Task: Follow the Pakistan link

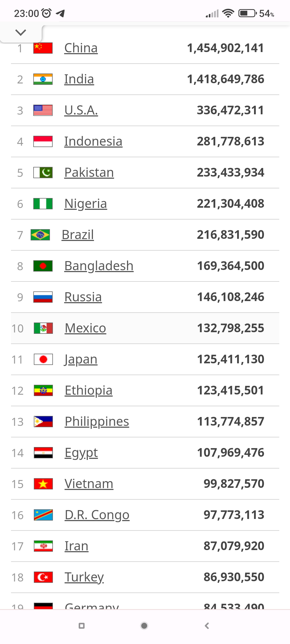Action: click(89, 173)
